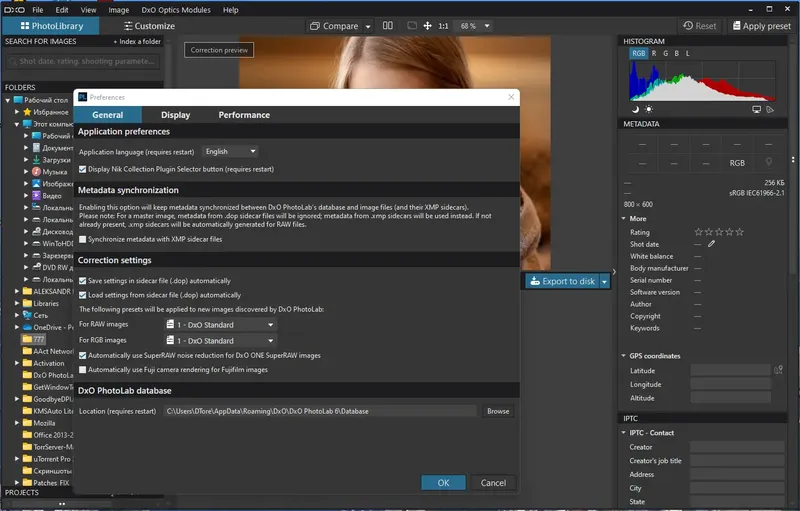Viewport: 800px width, 511px height.
Task: Click the Apply preset document icon
Action: click(736, 25)
